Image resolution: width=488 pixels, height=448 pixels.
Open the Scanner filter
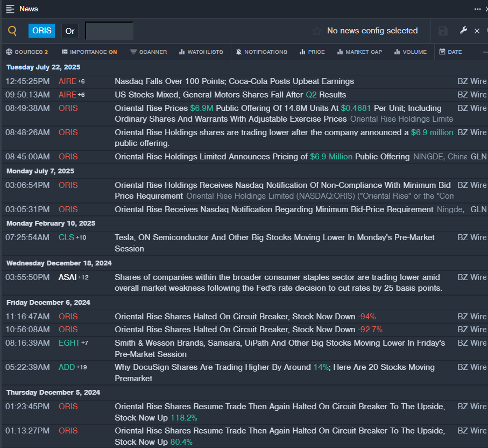[x=148, y=52]
